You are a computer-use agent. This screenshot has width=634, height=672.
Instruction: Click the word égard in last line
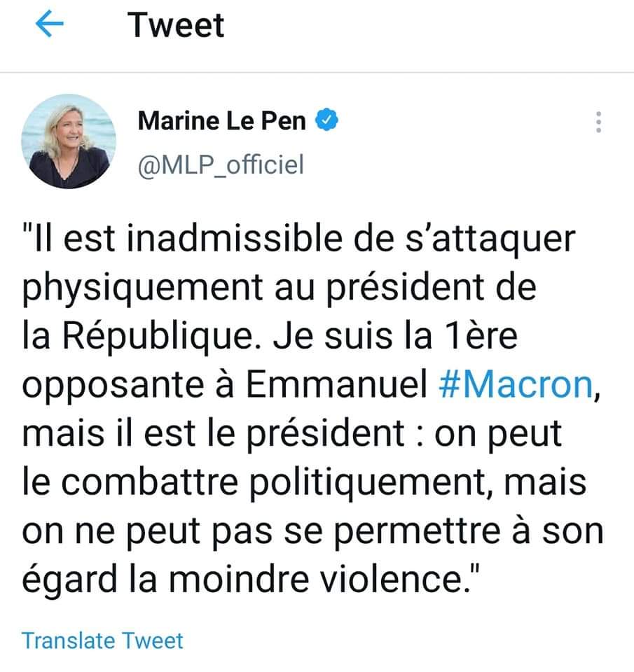[69, 581]
